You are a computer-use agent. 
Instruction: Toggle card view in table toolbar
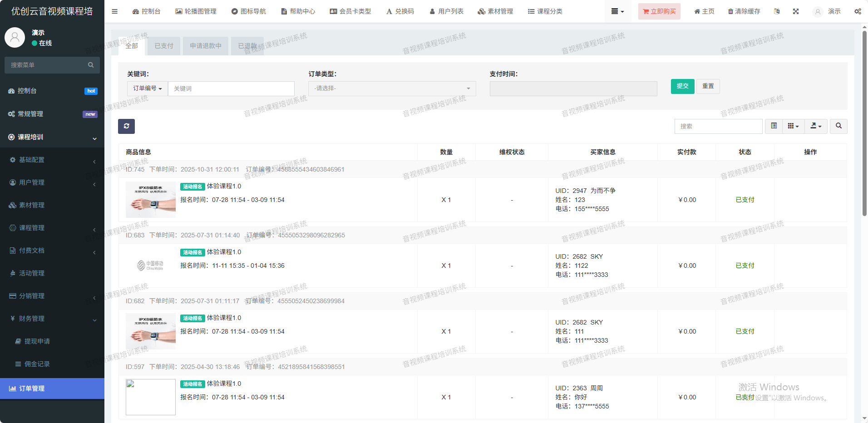774,126
